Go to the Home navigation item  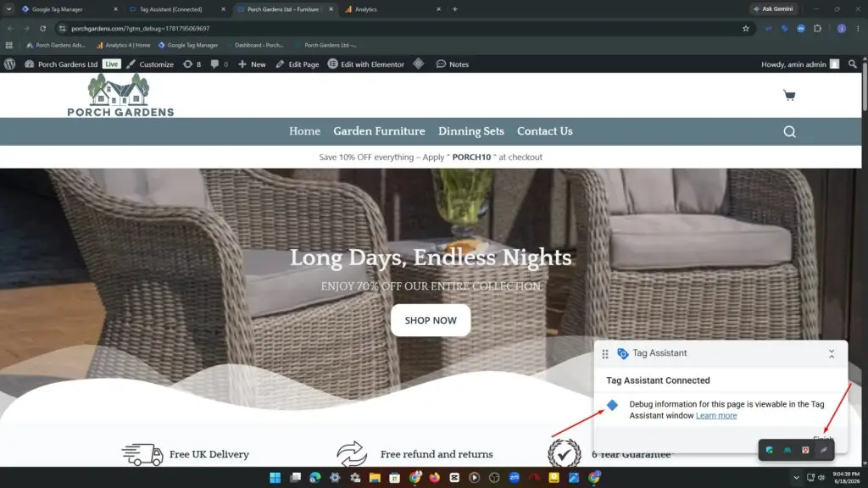pos(304,131)
